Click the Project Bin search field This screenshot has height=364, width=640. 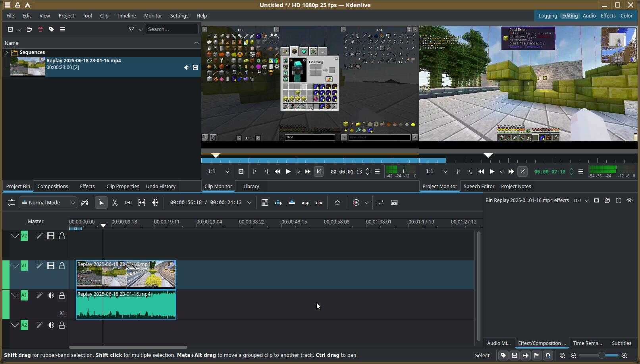tap(171, 29)
